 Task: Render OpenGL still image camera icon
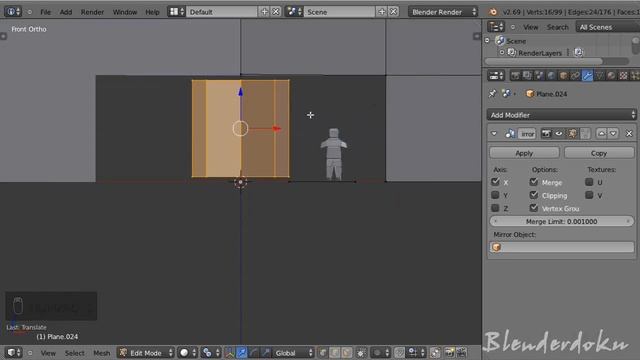pos(450,352)
